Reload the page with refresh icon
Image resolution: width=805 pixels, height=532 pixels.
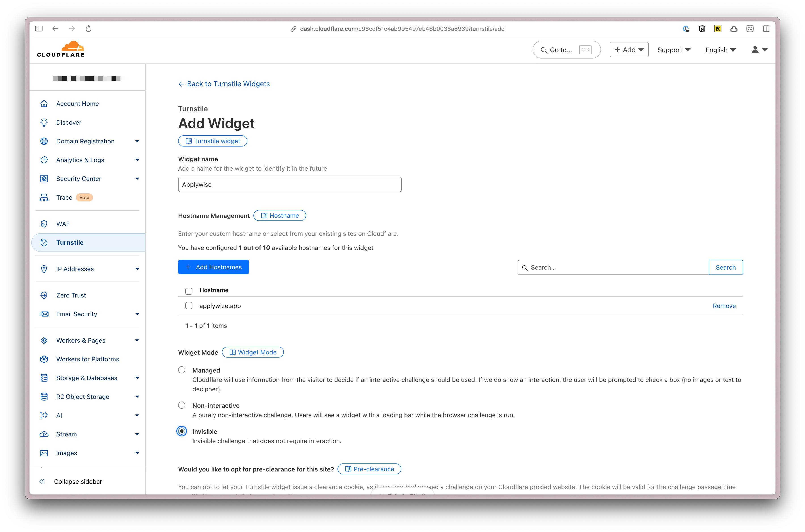point(89,29)
